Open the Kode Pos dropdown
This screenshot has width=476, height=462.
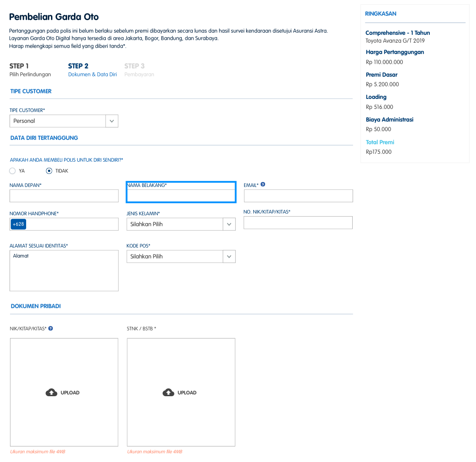pyautogui.click(x=181, y=257)
